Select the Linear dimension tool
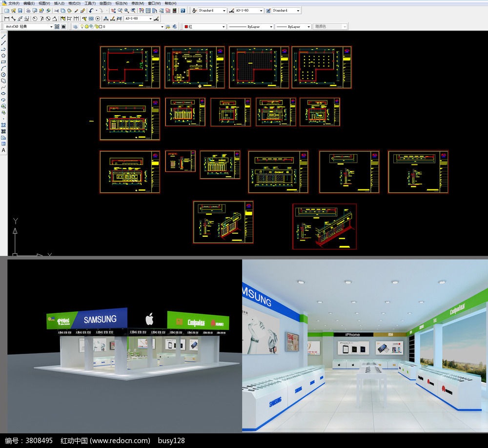 coord(7,19)
